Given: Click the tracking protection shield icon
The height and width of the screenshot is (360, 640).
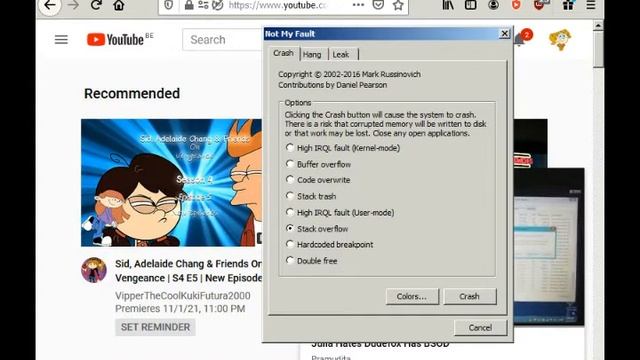Looking at the screenshot, I should click(x=169, y=5).
